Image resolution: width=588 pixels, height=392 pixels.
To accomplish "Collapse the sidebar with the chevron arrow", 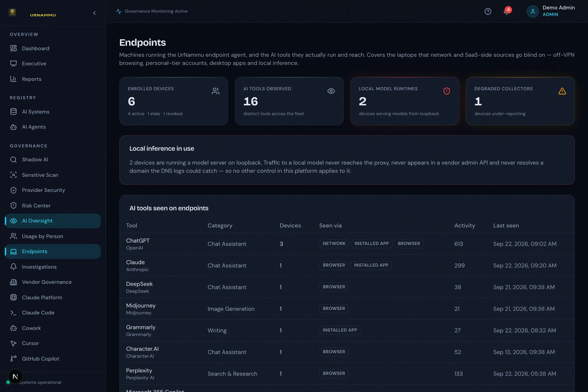I will coord(94,13).
